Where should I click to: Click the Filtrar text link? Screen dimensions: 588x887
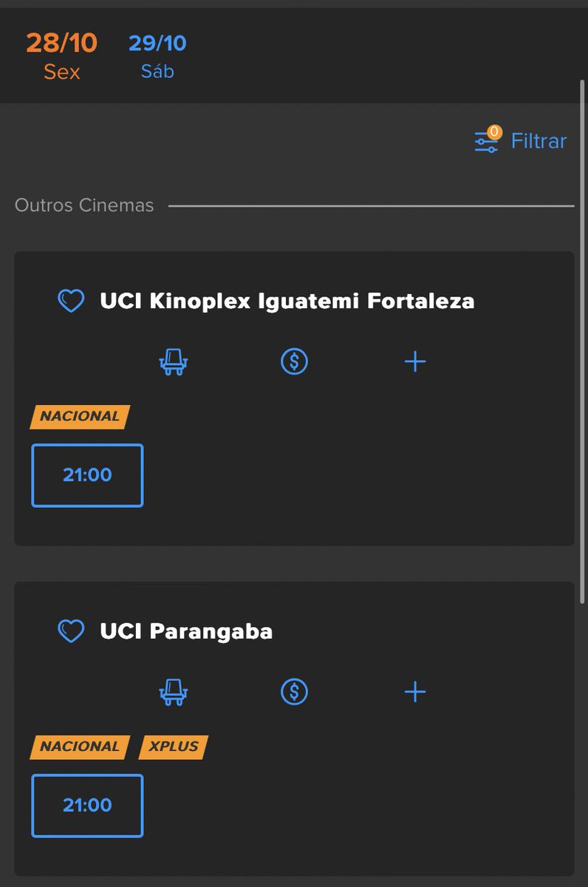coord(539,140)
